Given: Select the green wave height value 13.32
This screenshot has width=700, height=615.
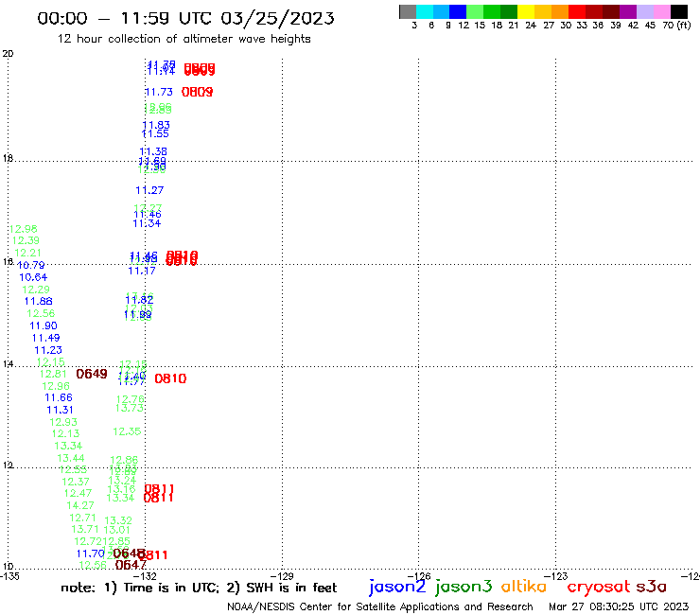Looking at the screenshot, I should (118, 520).
